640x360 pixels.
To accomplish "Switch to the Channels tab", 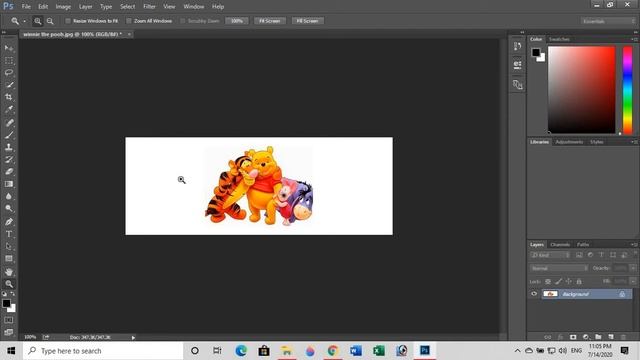I will [560, 244].
